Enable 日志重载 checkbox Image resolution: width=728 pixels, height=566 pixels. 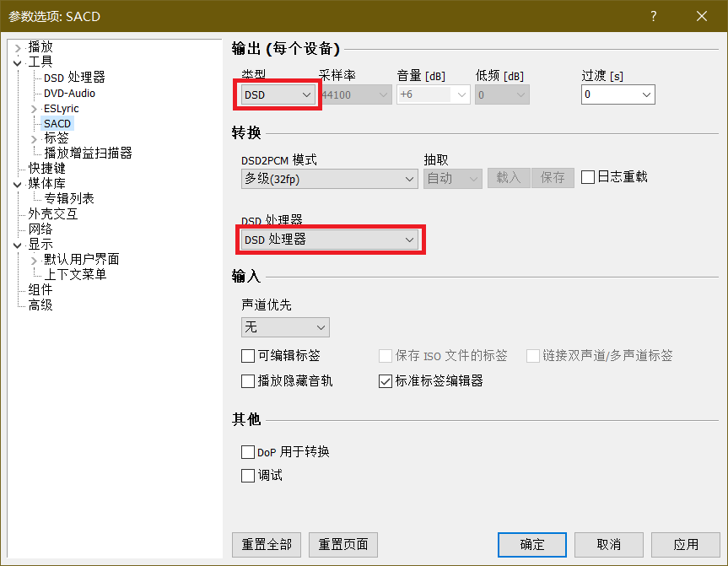coord(589,177)
